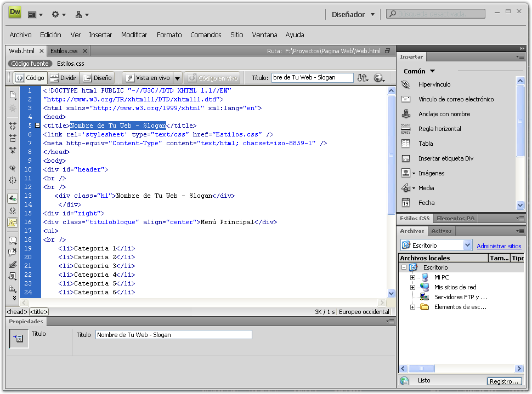Switch to Código view

click(30, 78)
